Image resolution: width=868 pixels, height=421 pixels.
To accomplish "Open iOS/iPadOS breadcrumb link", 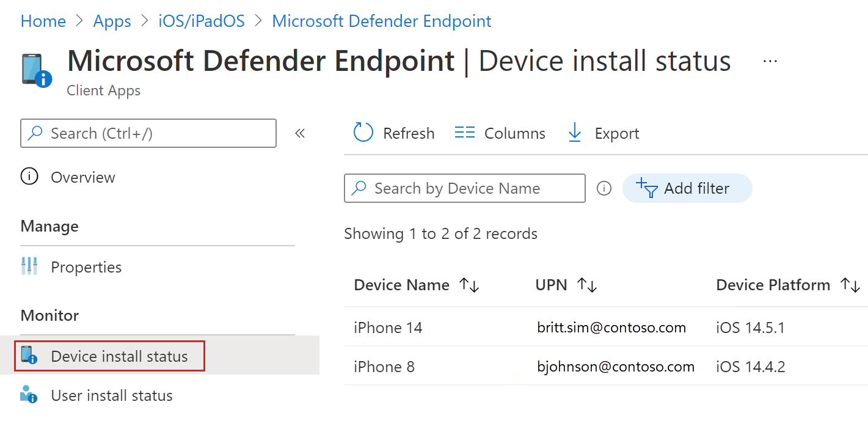I will point(201,21).
